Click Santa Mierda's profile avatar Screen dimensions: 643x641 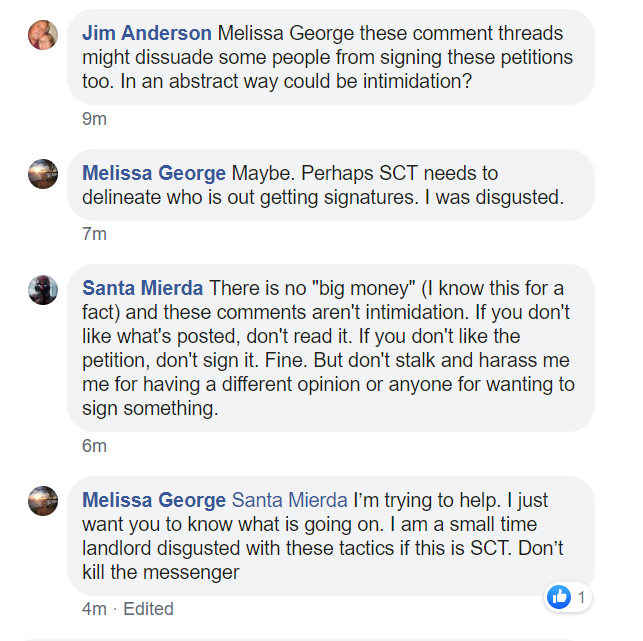(x=42, y=289)
